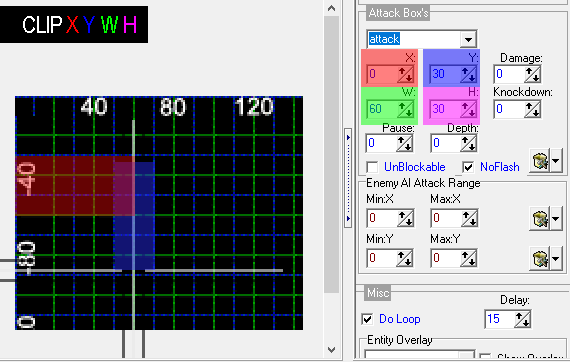Viewport: 570px width, 362px height.
Task: Open dropdown arrow beside Max:Y range icon
Action: coord(556,259)
